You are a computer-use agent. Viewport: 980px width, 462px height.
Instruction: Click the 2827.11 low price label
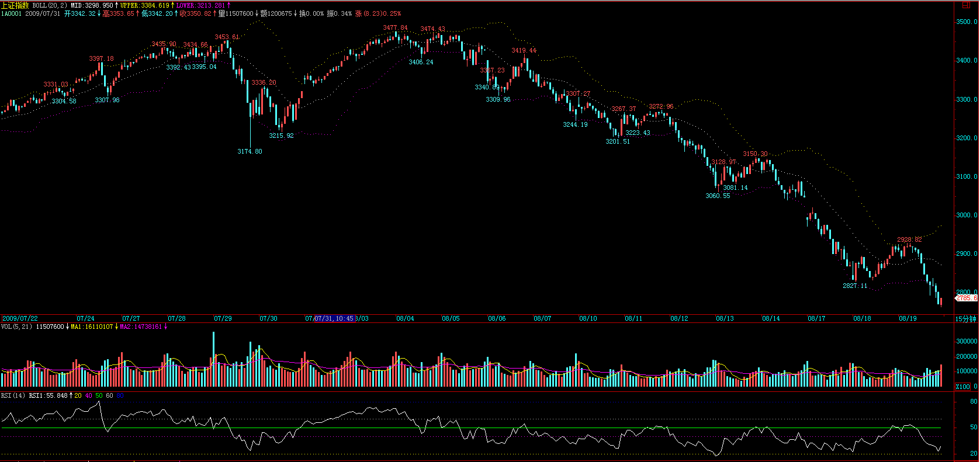point(855,286)
